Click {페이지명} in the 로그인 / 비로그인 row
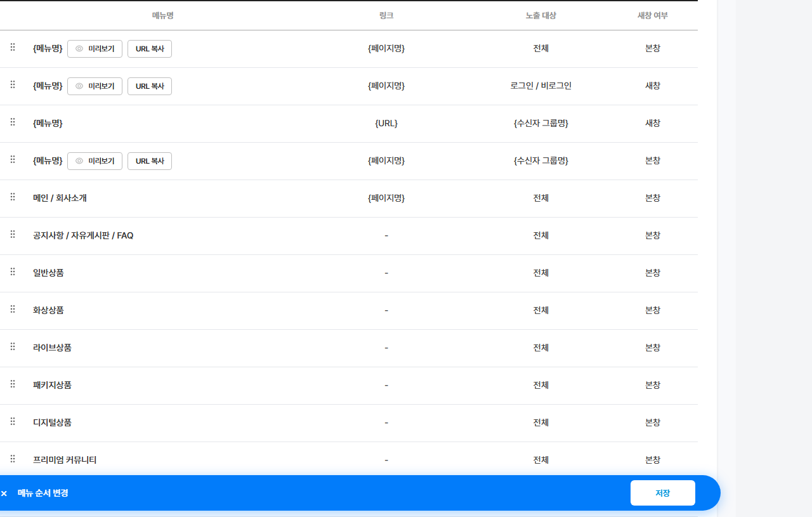 pos(386,86)
